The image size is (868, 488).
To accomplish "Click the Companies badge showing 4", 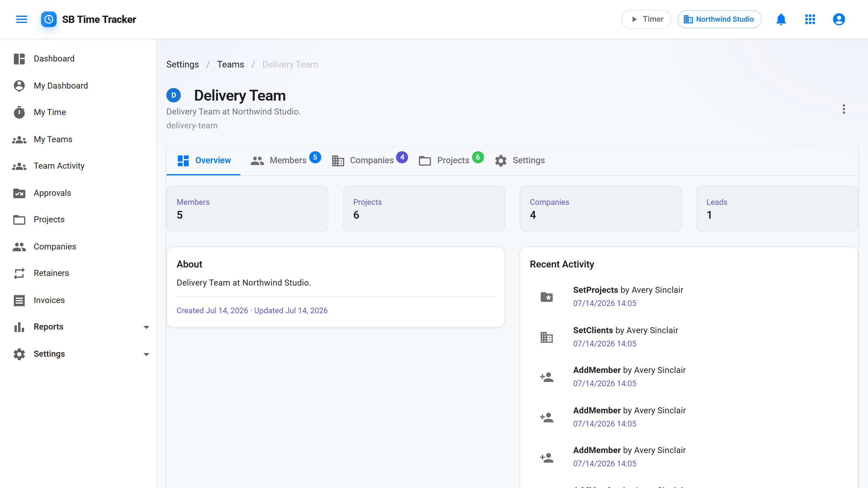I will click(402, 157).
